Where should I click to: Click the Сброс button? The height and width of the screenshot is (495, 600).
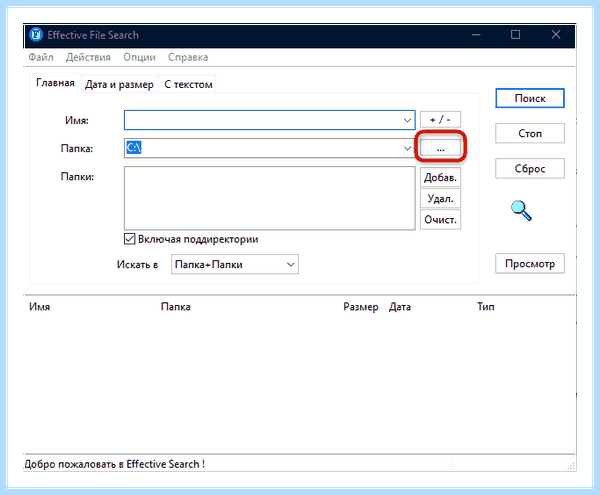point(530,169)
